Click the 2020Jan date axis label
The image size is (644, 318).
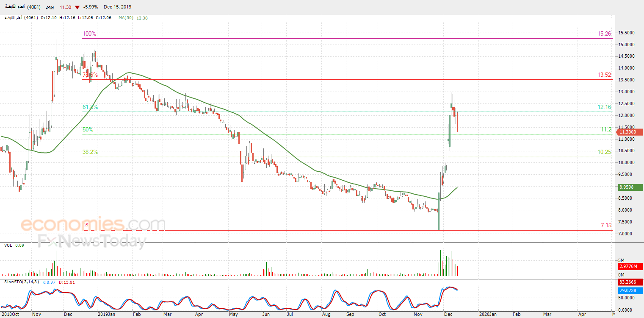(487, 315)
